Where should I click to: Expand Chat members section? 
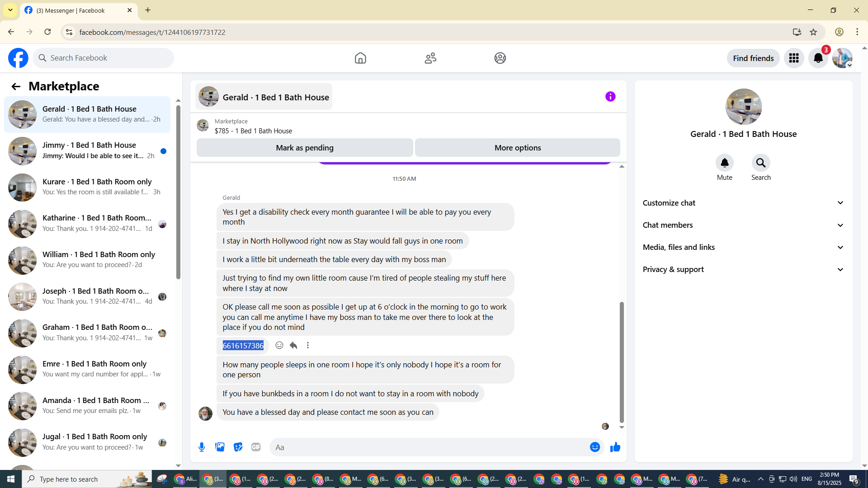point(743,225)
